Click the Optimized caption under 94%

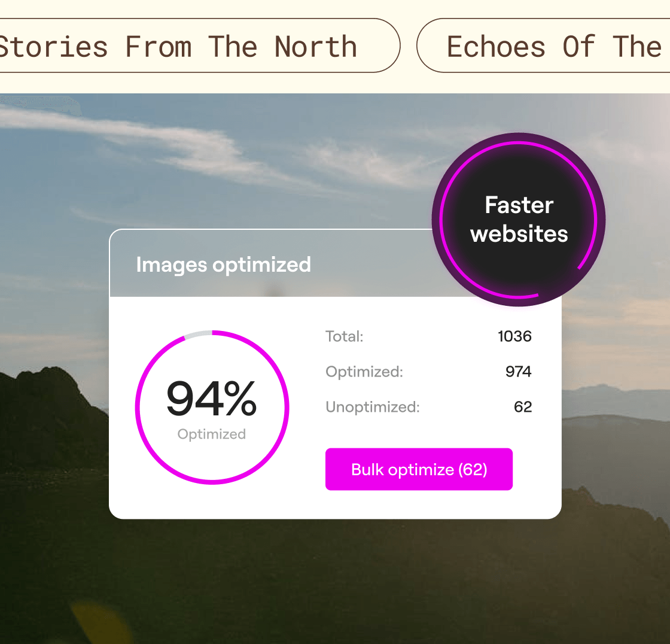click(x=211, y=434)
